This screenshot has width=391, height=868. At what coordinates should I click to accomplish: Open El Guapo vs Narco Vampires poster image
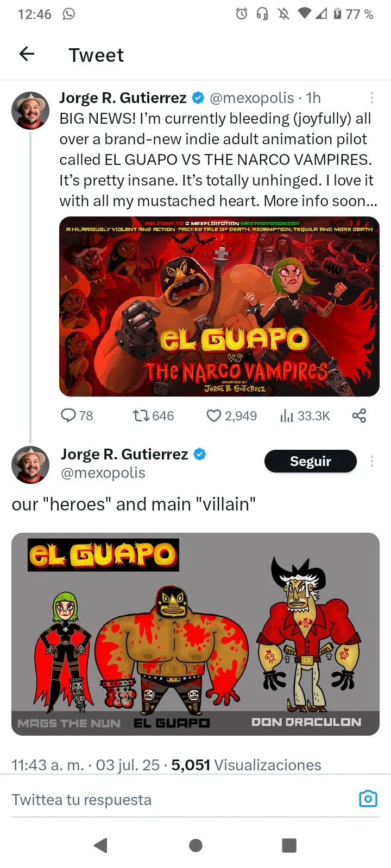219,307
